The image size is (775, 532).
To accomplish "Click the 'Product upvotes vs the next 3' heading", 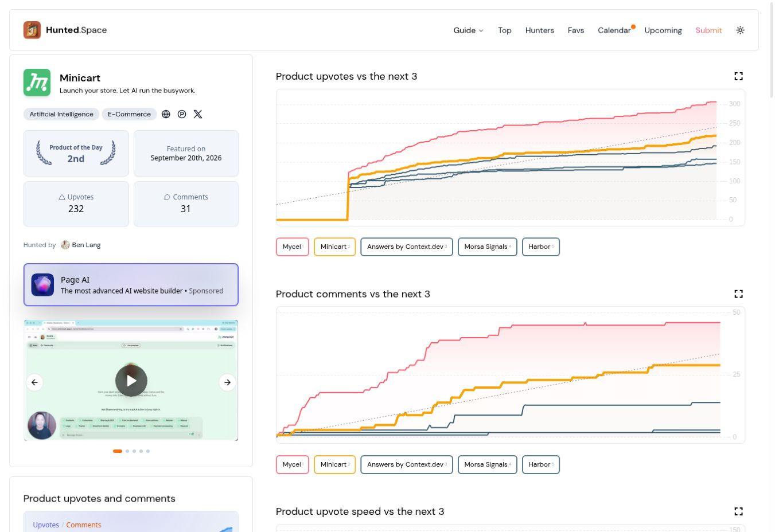I will pyautogui.click(x=346, y=76).
